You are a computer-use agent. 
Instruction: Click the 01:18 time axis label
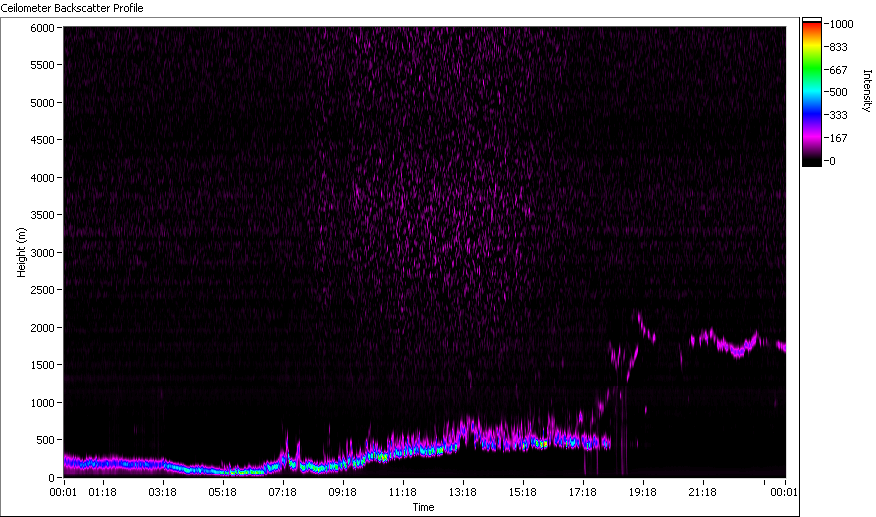(x=103, y=492)
